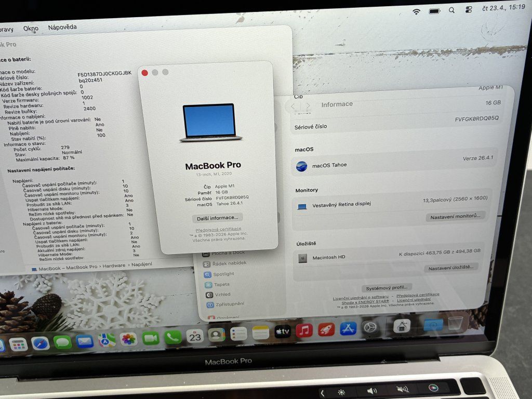Go forward in System Settings navigation
The height and width of the screenshot is (399, 532).
pyautogui.click(x=308, y=106)
